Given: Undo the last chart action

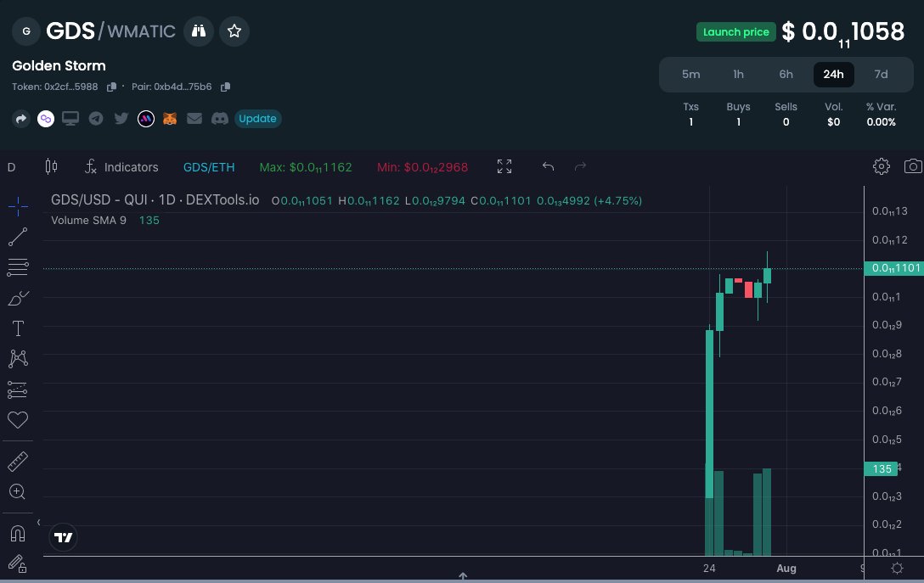Looking at the screenshot, I should click(548, 166).
